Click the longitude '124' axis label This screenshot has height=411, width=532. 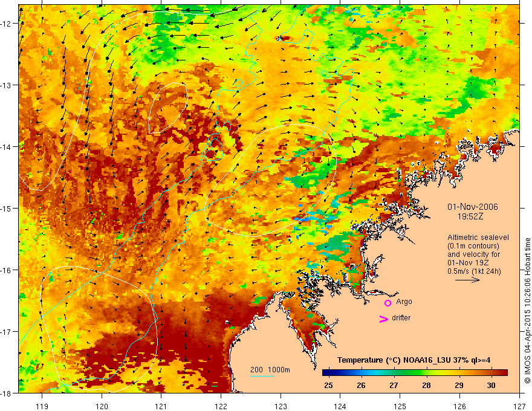(340, 406)
